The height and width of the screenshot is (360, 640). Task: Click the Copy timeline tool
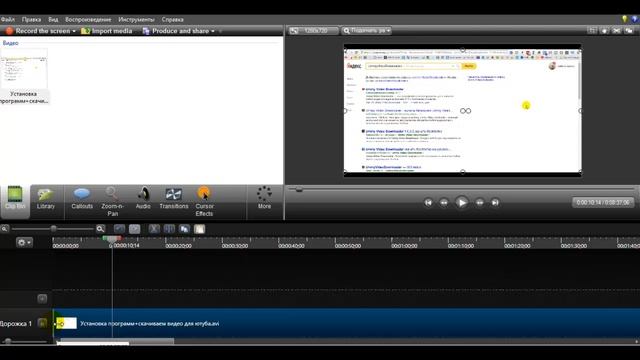tap(184, 229)
